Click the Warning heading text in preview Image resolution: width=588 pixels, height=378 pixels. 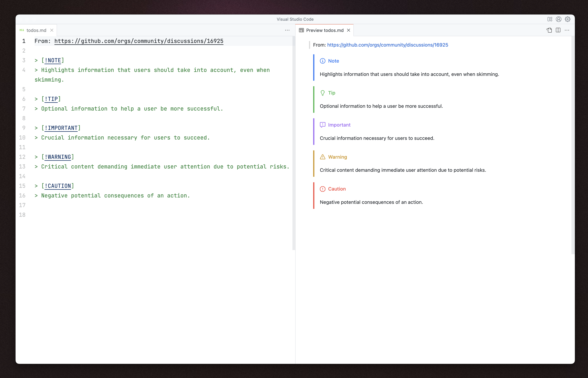point(337,157)
